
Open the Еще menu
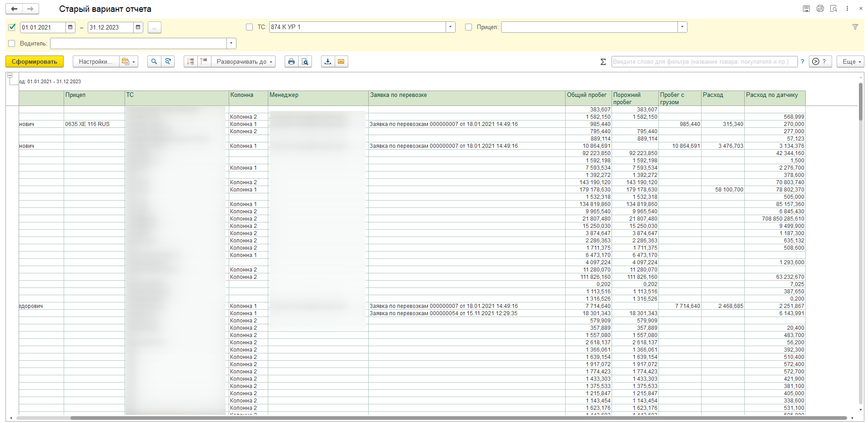click(x=850, y=62)
